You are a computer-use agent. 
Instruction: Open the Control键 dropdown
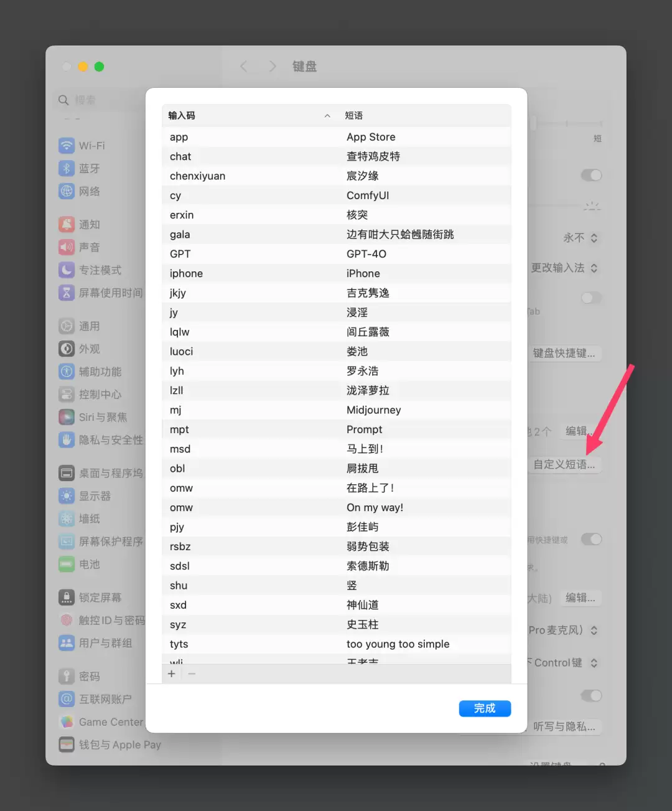564,663
